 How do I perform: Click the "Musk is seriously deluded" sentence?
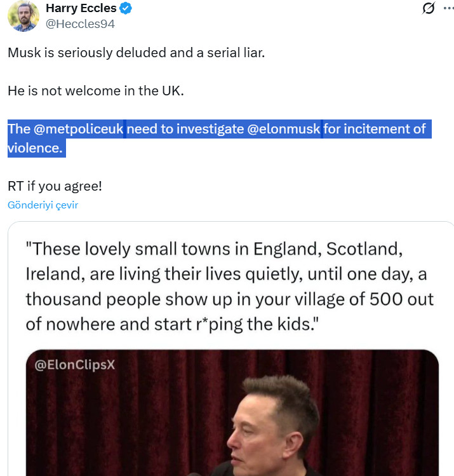point(136,52)
